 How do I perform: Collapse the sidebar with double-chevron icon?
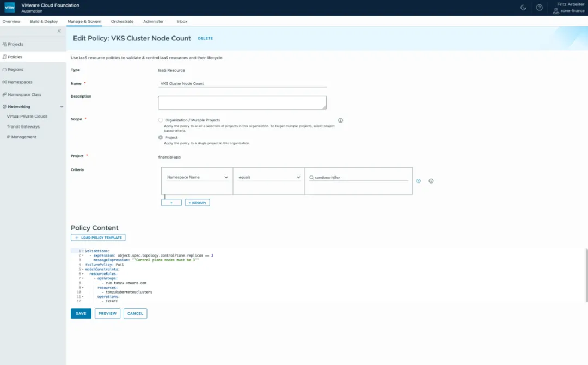coord(59,31)
